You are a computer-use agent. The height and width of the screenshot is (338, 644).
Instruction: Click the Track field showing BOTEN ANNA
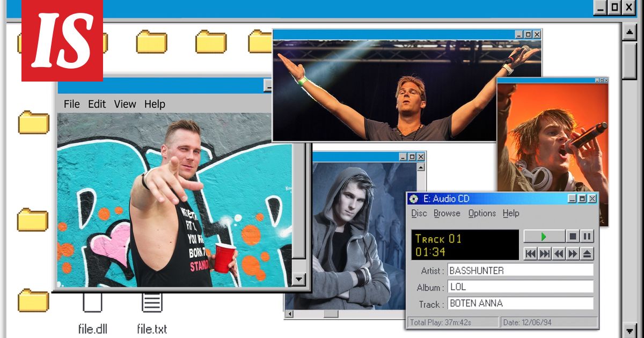pyautogui.click(x=521, y=304)
